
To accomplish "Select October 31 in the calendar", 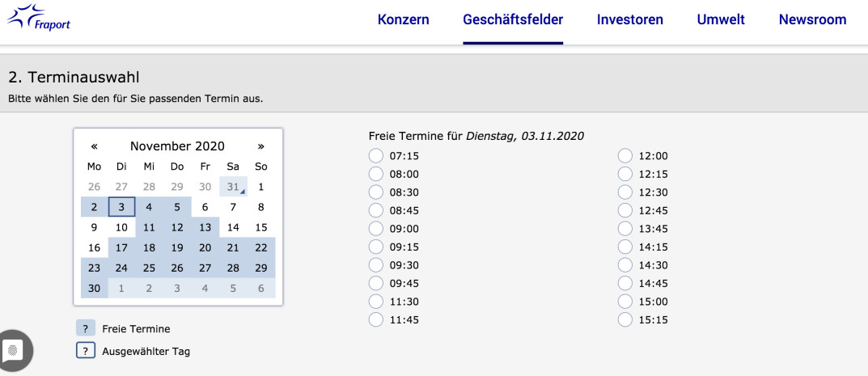I will 233,187.
